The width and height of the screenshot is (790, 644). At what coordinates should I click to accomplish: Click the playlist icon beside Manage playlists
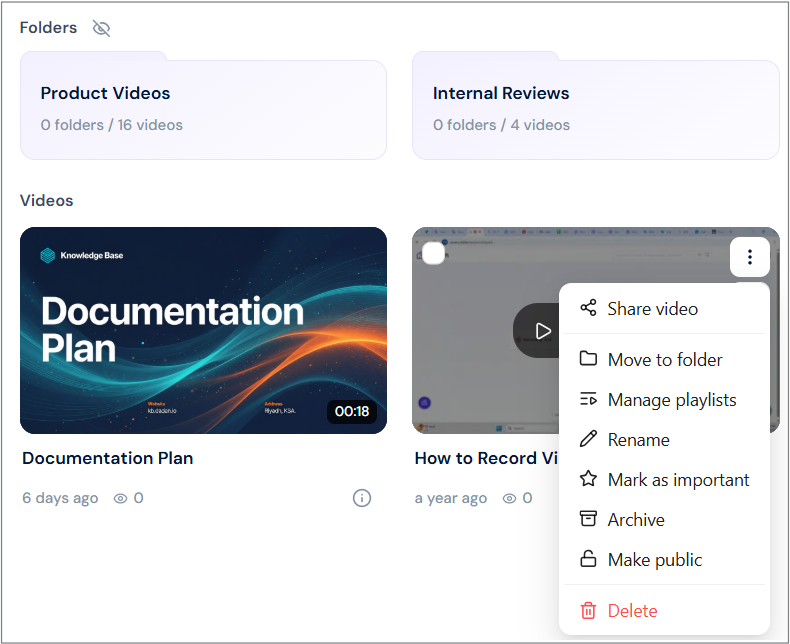point(588,399)
